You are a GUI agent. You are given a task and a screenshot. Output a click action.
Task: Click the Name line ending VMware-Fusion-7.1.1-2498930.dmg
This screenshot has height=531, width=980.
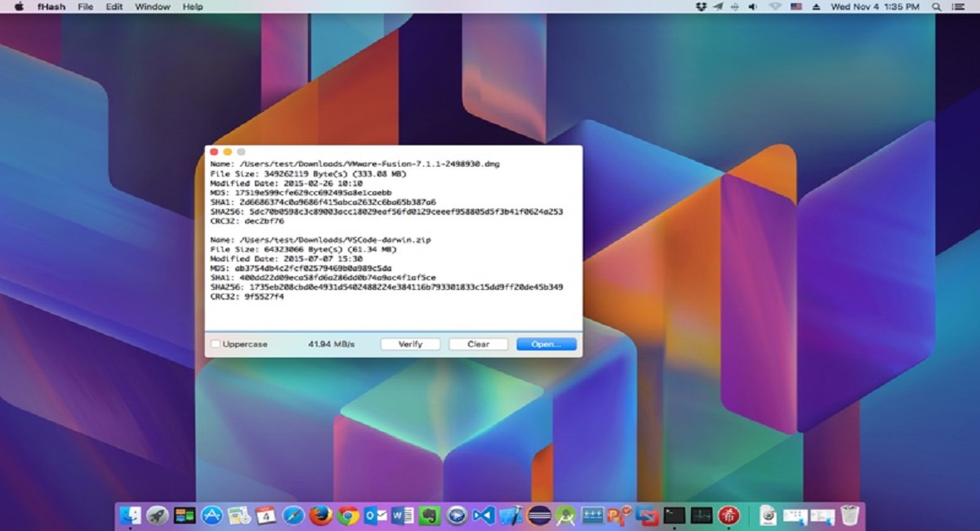(x=354, y=164)
